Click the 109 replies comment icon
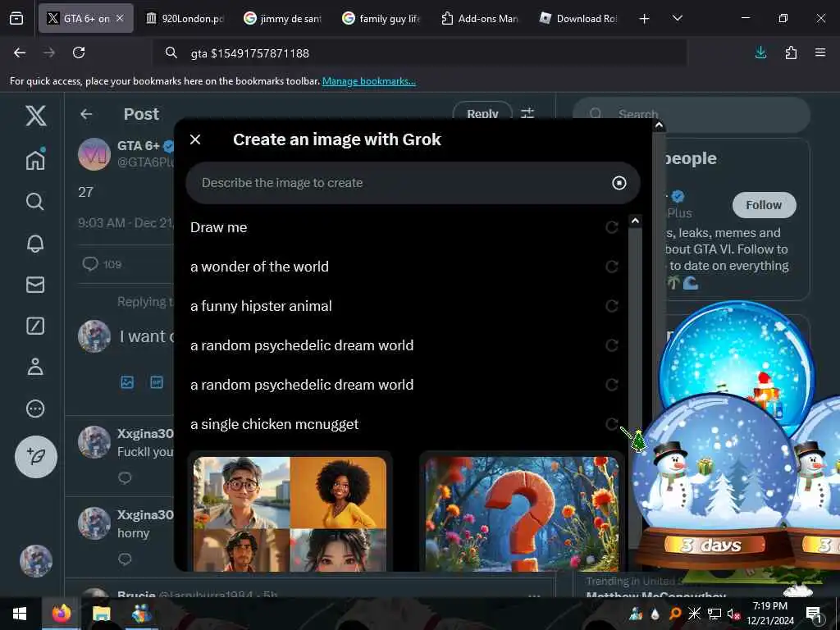 pos(90,263)
